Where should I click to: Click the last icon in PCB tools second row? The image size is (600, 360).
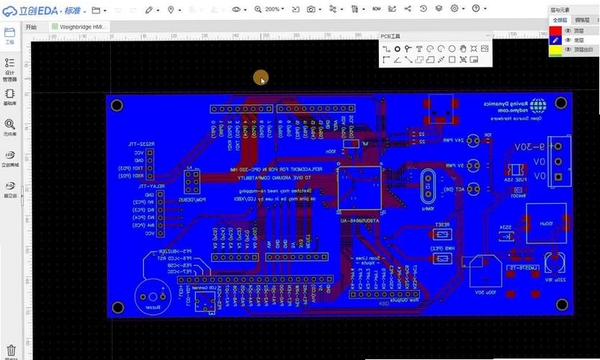[x=474, y=60]
